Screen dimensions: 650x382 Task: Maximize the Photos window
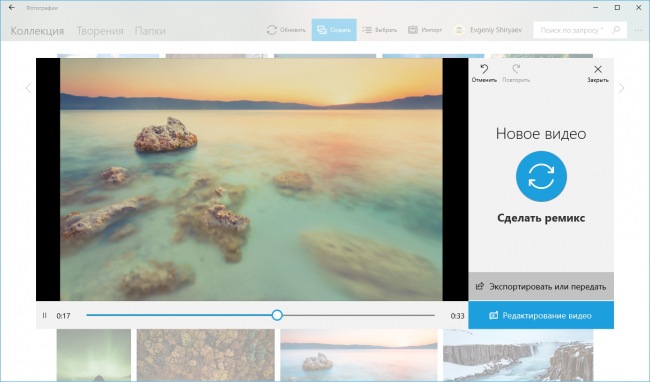(617, 7)
